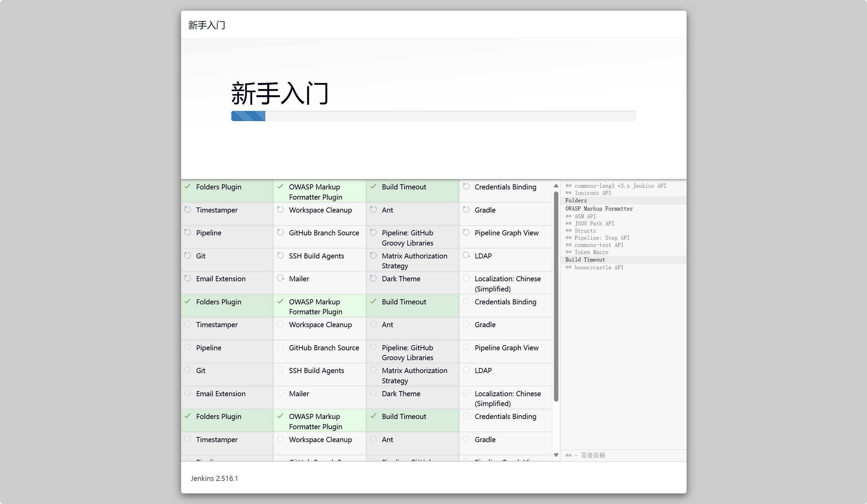Click the blue striped installation progress bar
The image size is (867, 504).
(x=248, y=116)
